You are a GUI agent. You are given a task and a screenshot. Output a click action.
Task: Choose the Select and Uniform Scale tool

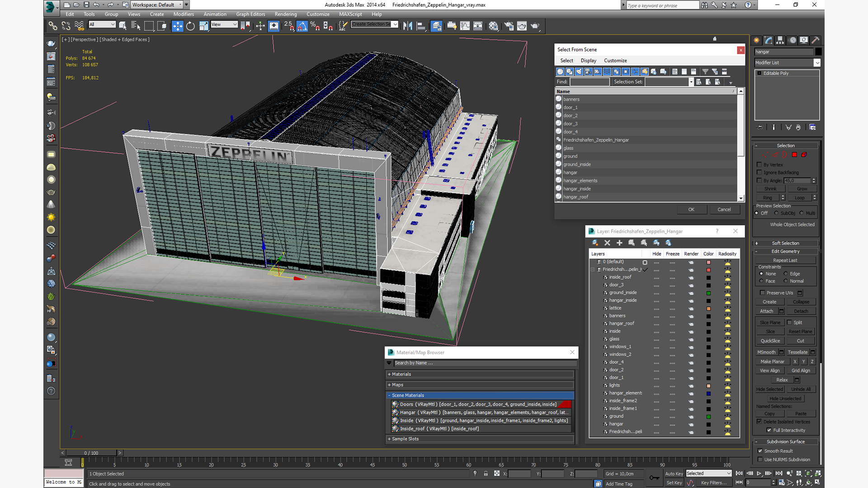(203, 26)
